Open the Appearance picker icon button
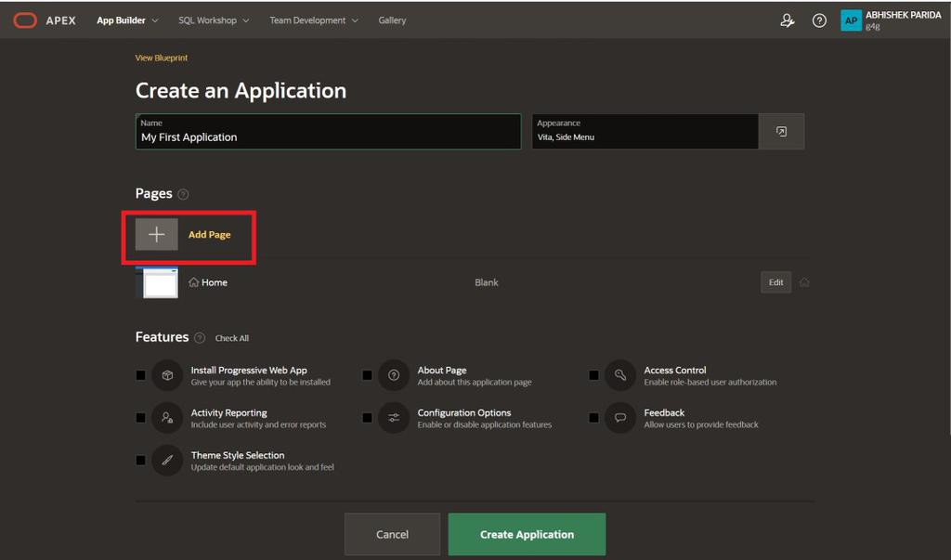The width and height of the screenshot is (951, 560). pyautogui.click(x=781, y=132)
